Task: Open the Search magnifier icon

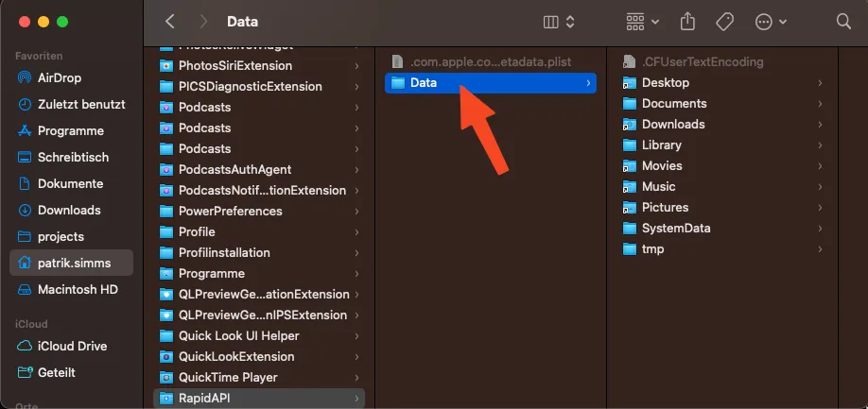Action: [843, 21]
